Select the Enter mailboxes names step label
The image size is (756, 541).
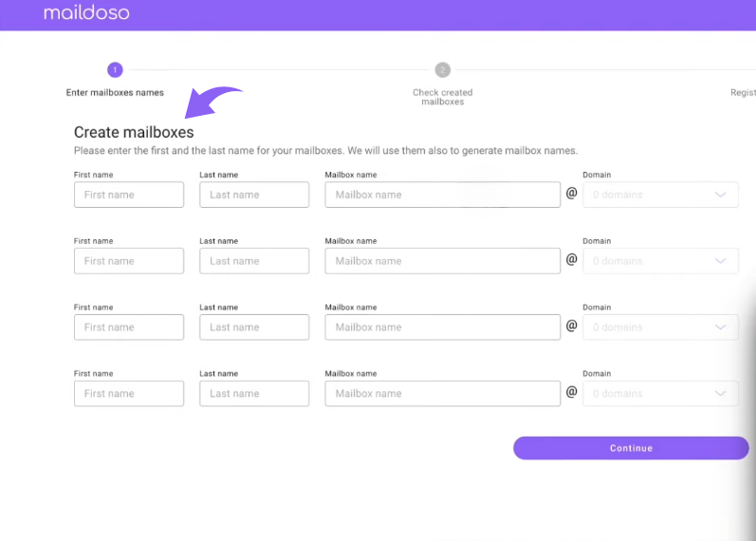click(115, 93)
